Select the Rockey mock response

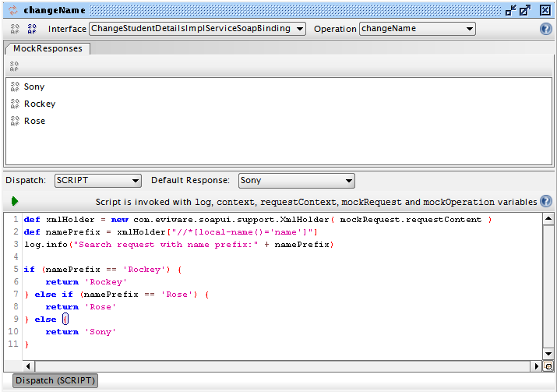[x=39, y=104]
